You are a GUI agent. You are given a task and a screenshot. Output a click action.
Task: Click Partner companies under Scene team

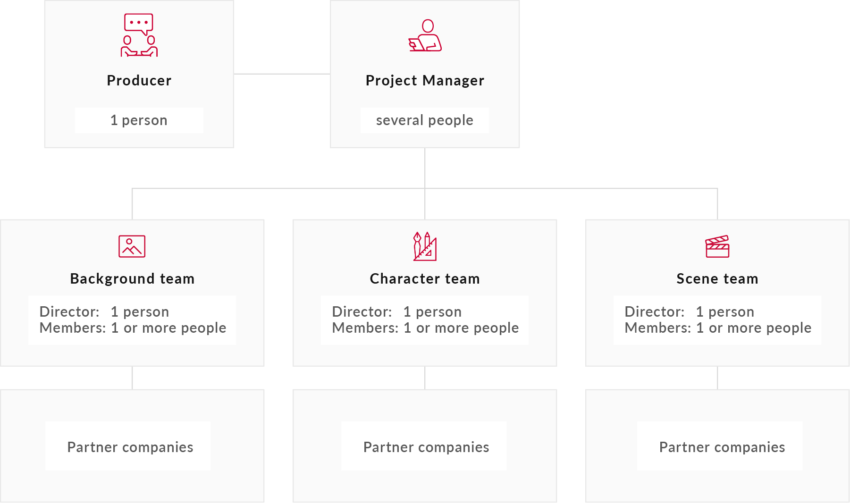[x=722, y=447]
